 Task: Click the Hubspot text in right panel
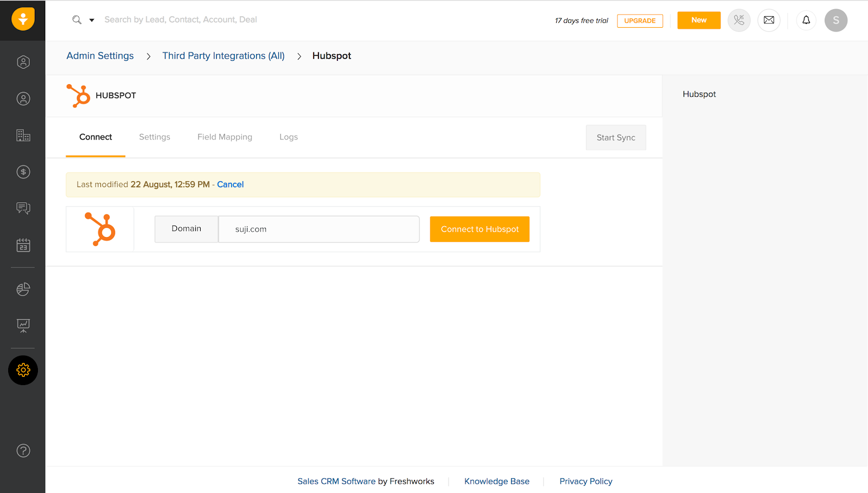(699, 94)
